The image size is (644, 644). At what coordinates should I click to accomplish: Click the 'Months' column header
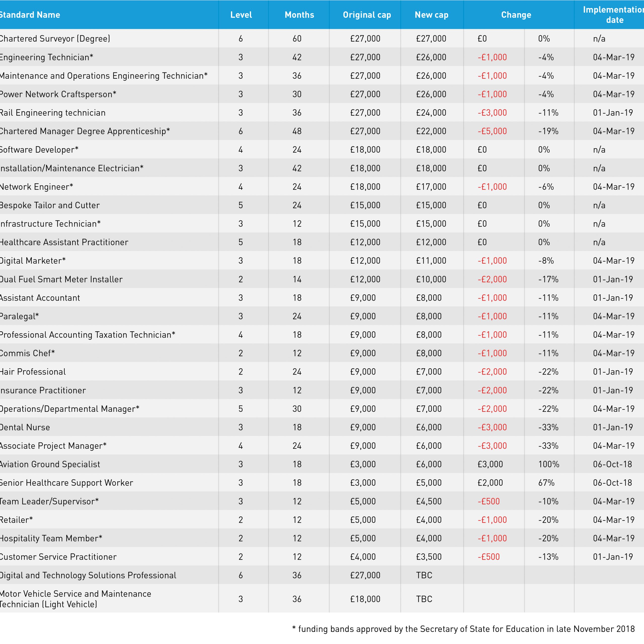[299, 15]
